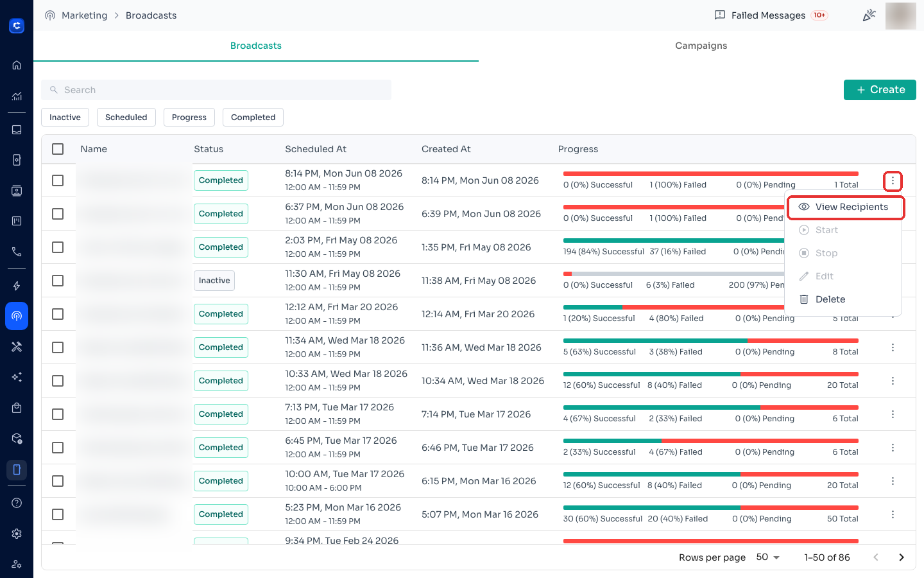Open the contact card icon in the sidebar
924x578 pixels.
click(x=17, y=191)
